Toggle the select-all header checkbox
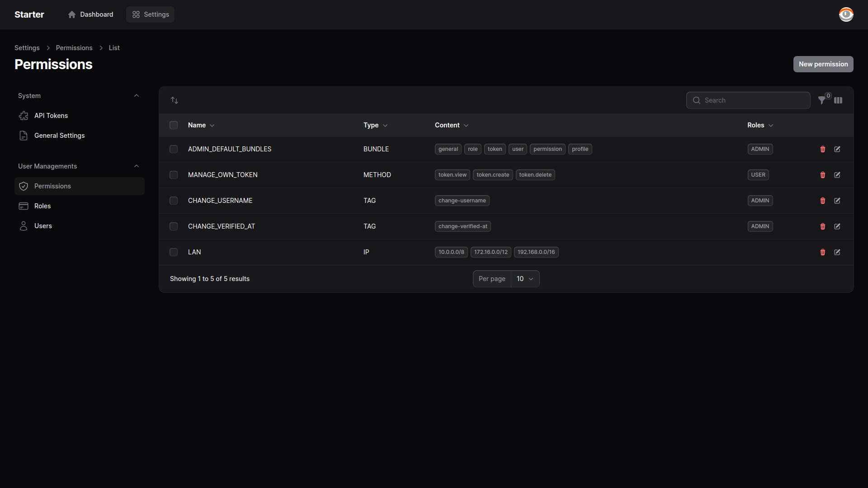 [174, 125]
